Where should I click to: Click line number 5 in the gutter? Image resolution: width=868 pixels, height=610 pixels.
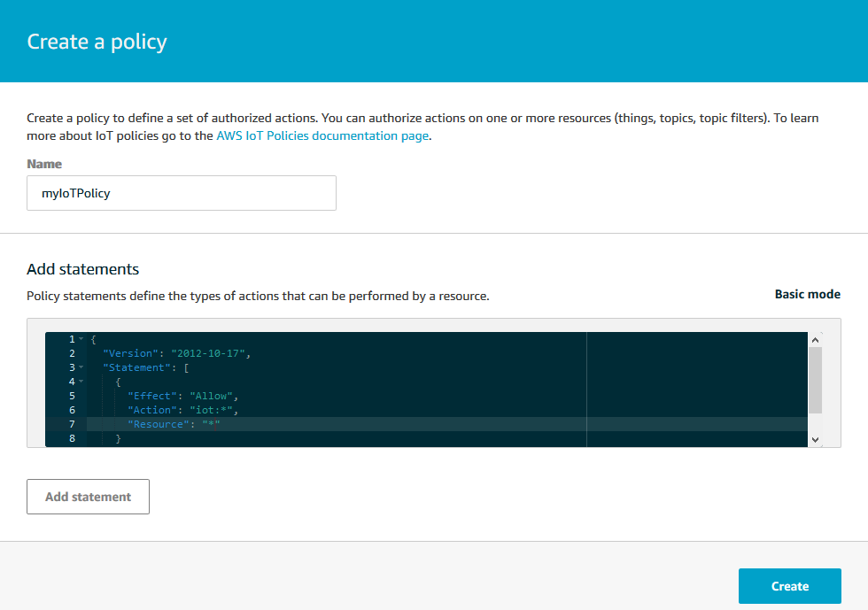pos(71,396)
